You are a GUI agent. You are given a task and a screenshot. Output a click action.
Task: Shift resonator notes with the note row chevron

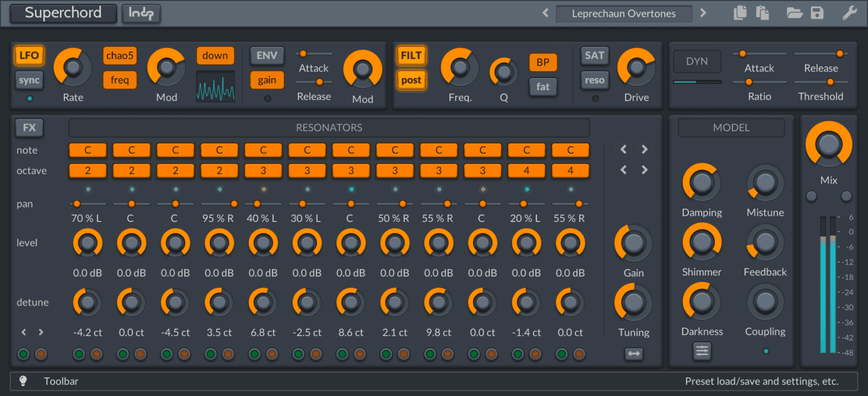point(644,149)
